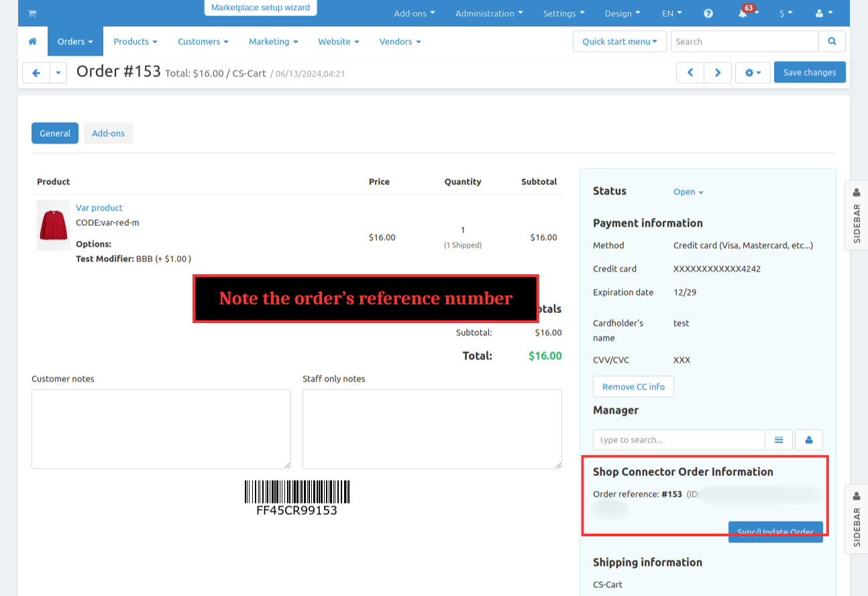Click the search magnifier button
This screenshot has width=868, height=596.
pos(832,42)
